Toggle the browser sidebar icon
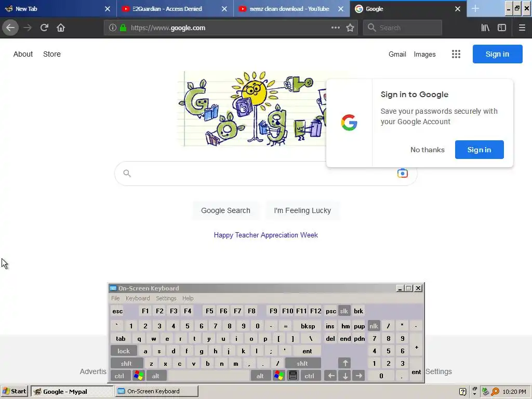Screen dimensions: 532x399 point(502,28)
